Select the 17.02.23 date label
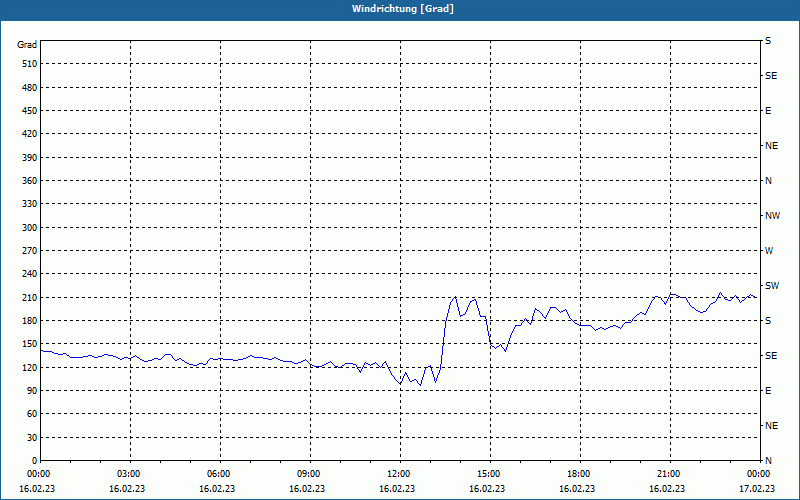This screenshot has width=800, height=500. 757,488
